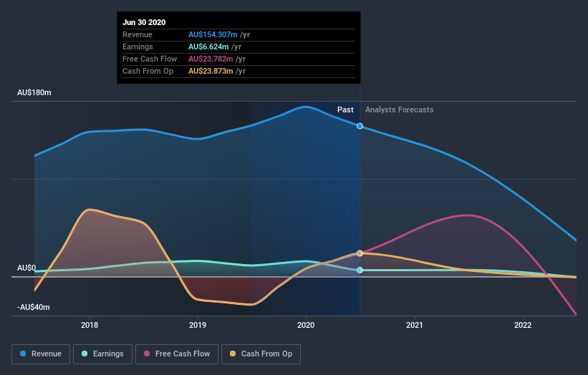The image size is (588, 375).
Task: Click the 2019 x-axis label
Action: tap(198, 325)
